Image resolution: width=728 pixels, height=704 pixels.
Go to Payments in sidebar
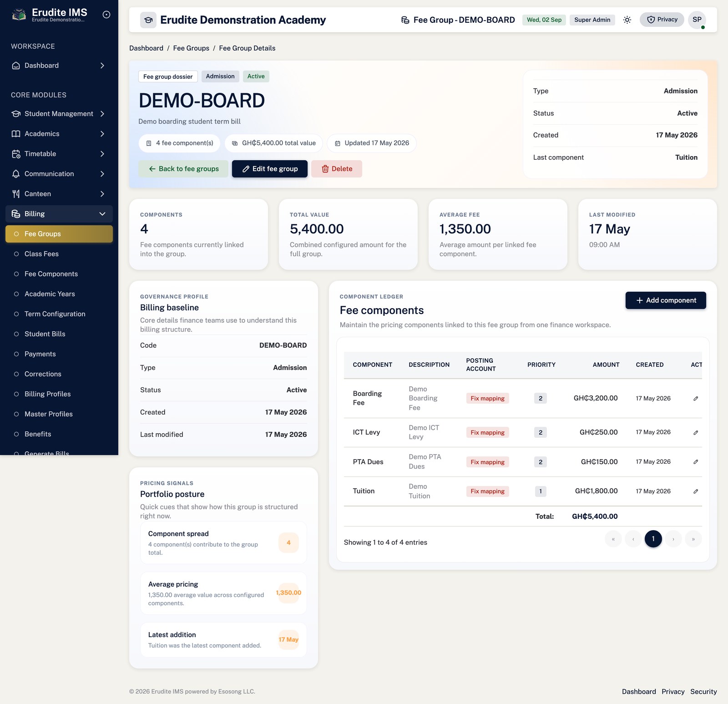[59, 354]
